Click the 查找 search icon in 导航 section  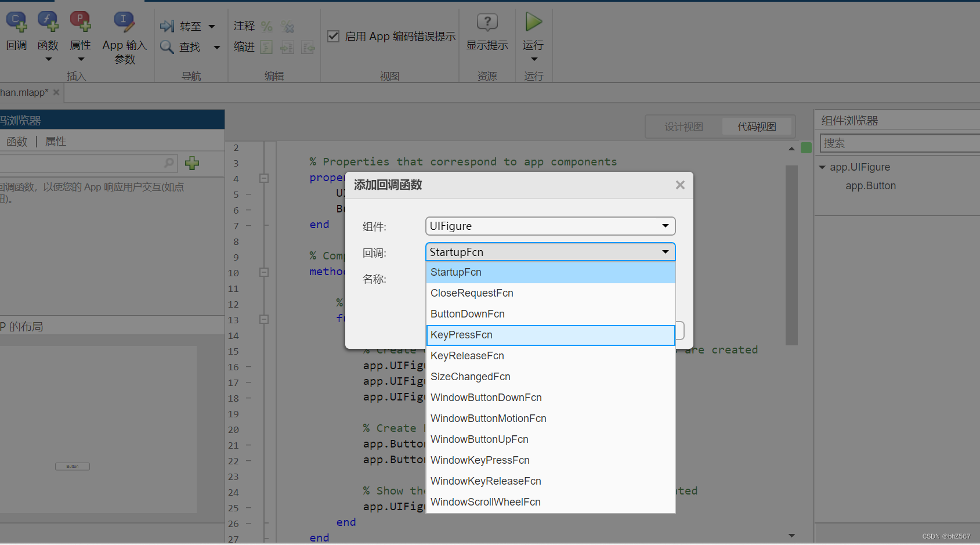[x=167, y=47]
